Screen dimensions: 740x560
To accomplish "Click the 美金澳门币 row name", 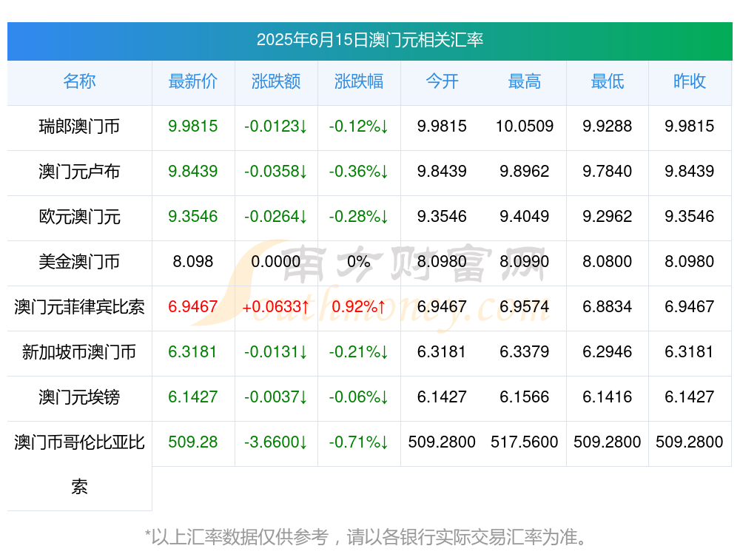I will tap(79, 261).
